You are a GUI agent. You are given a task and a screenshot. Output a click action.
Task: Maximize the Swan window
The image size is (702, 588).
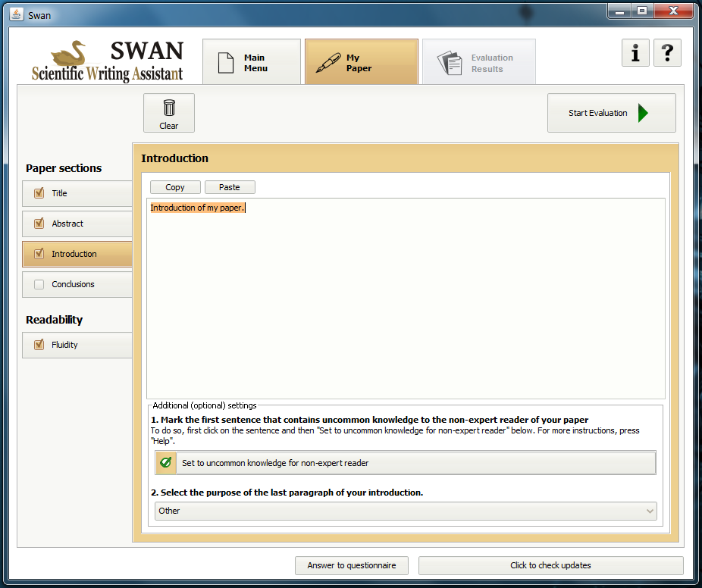(x=642, y=11)
